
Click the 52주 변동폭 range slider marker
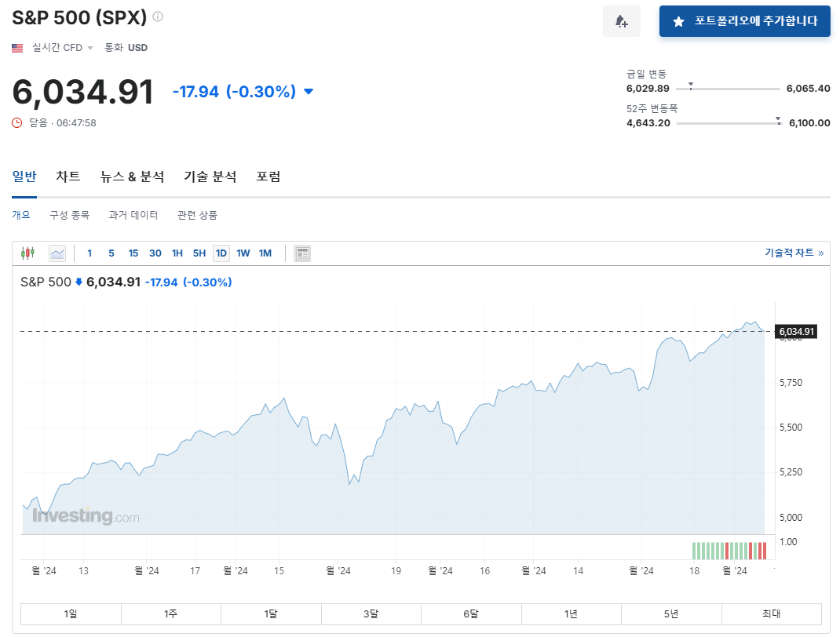pyautogui.click(x=778, y=120)
